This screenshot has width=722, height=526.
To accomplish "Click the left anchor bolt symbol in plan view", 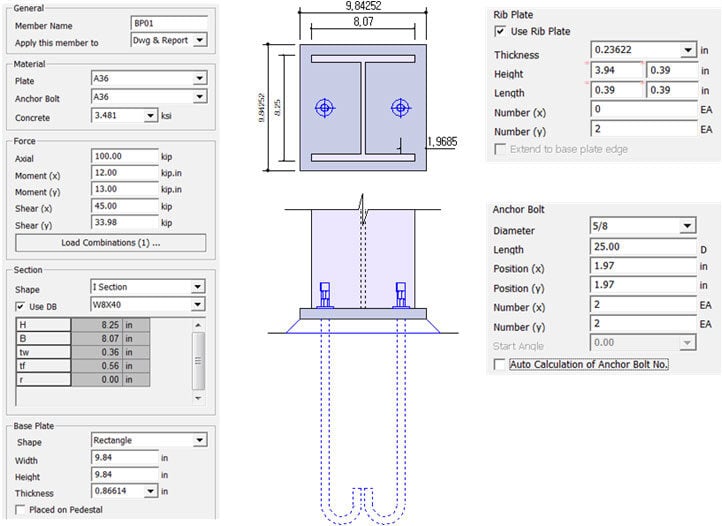I will pos(323,108).
